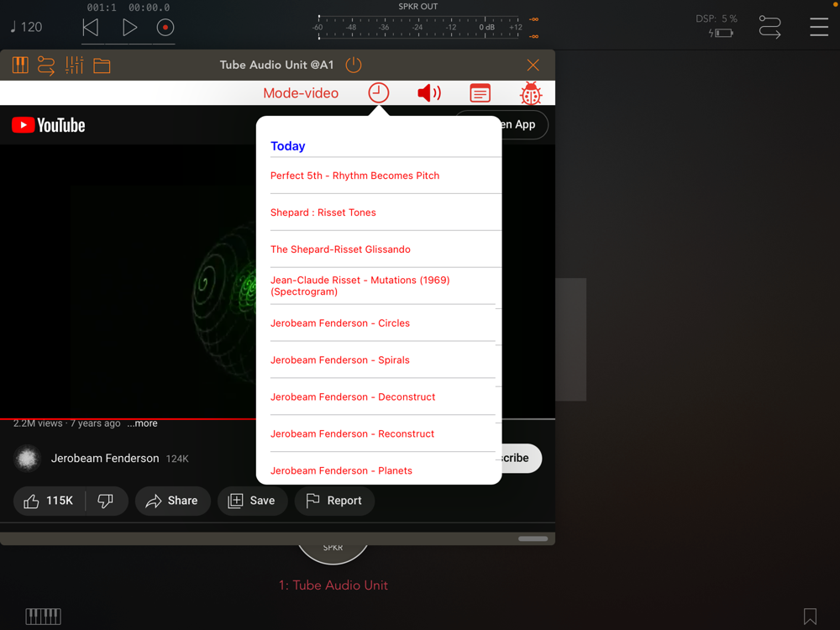The image size is (840, 630).
Task: Open the notes list icon
Action: tap(480, 92)
